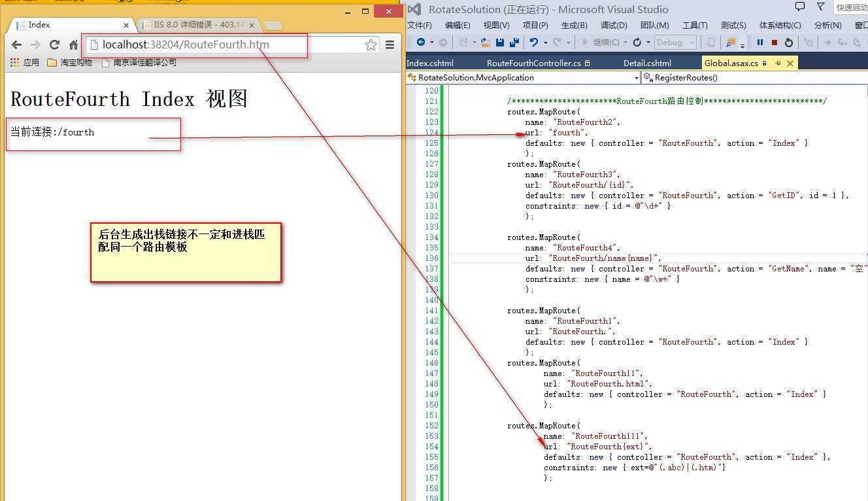
Task: Open the 调试(D) menu
Action: click(x=614, y=25)
